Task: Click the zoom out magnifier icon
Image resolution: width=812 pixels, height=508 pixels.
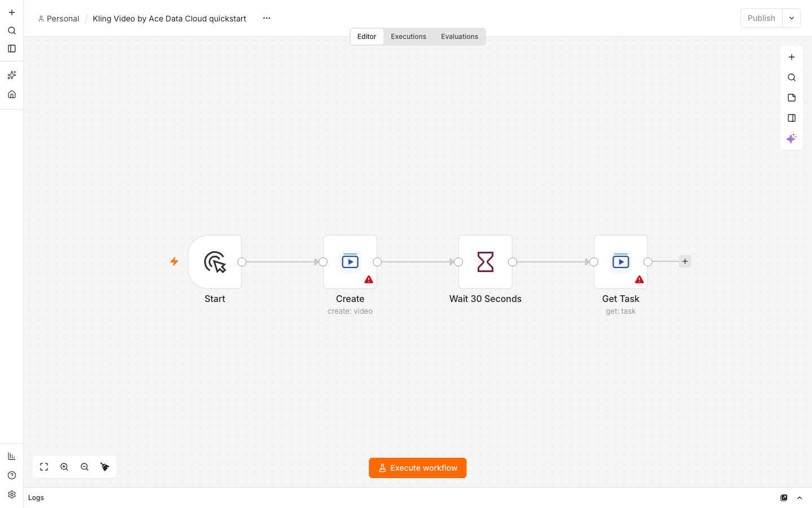Action: [85, 467]
